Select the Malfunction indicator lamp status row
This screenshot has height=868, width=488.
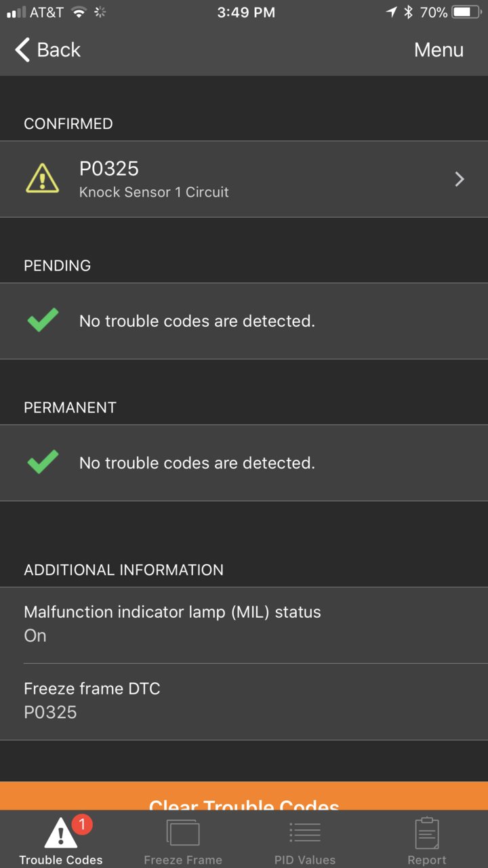click(244, 625)
